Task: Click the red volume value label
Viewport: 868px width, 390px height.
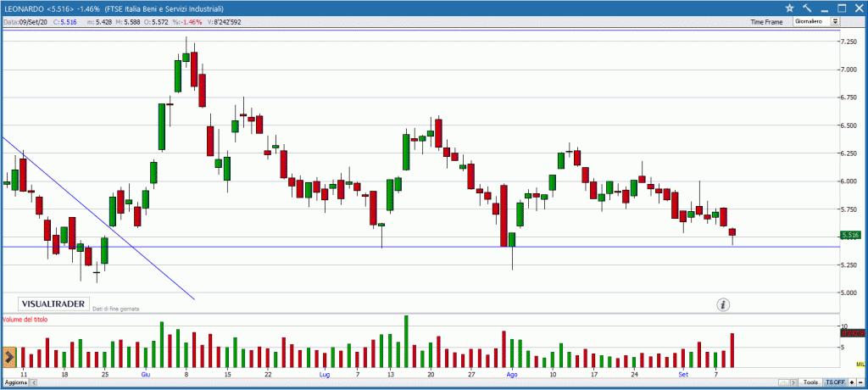Action: coord(853,333)
